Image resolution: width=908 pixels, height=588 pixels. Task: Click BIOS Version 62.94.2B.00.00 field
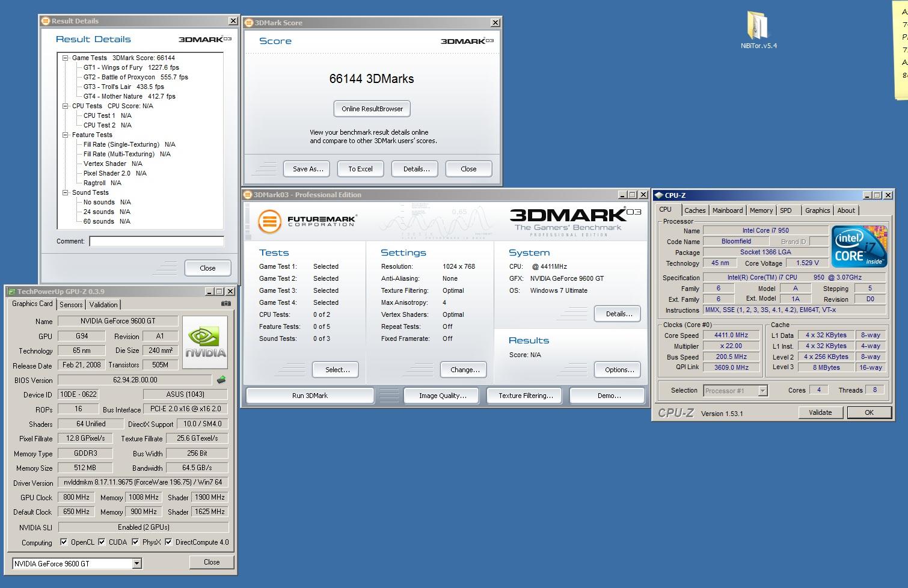(x=135, y=380)
